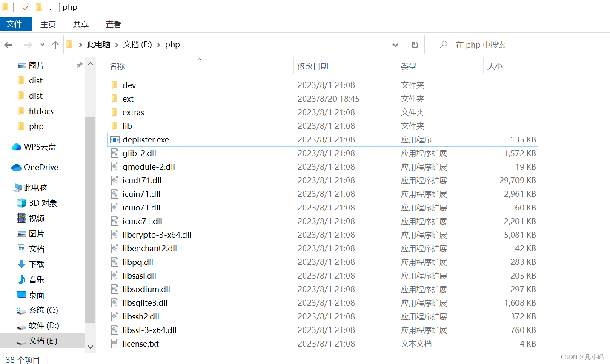This screenshot has width=610, height=364.
Task: Open the 文件 menu
Action: [x=16, y=24]
